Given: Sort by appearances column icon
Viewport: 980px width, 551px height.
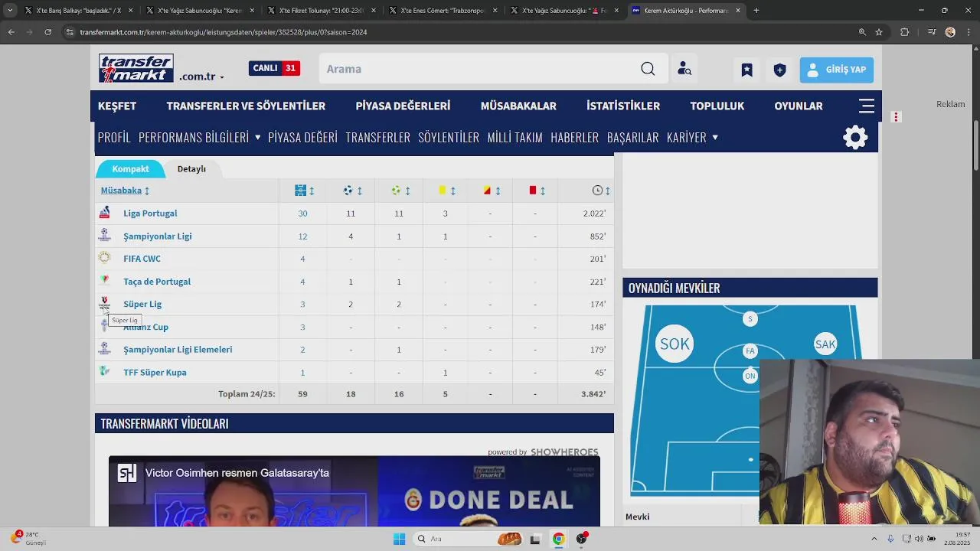Looking at the screenshot, I should 300,190.
